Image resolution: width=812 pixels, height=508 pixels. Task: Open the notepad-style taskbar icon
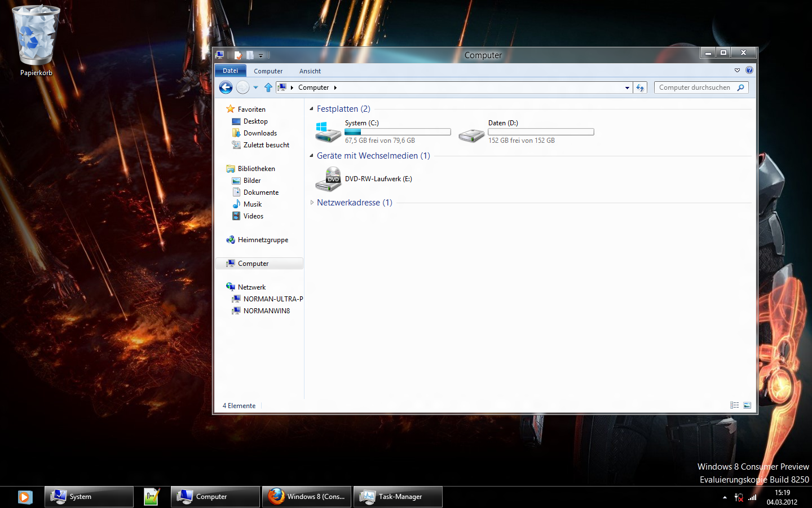point(151,497)
